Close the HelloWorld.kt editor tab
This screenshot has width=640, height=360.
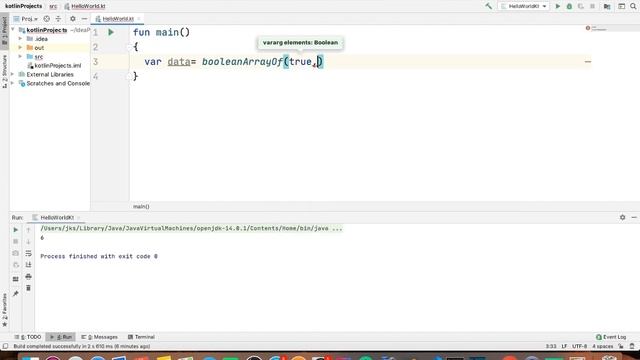(x=139, y=19)
